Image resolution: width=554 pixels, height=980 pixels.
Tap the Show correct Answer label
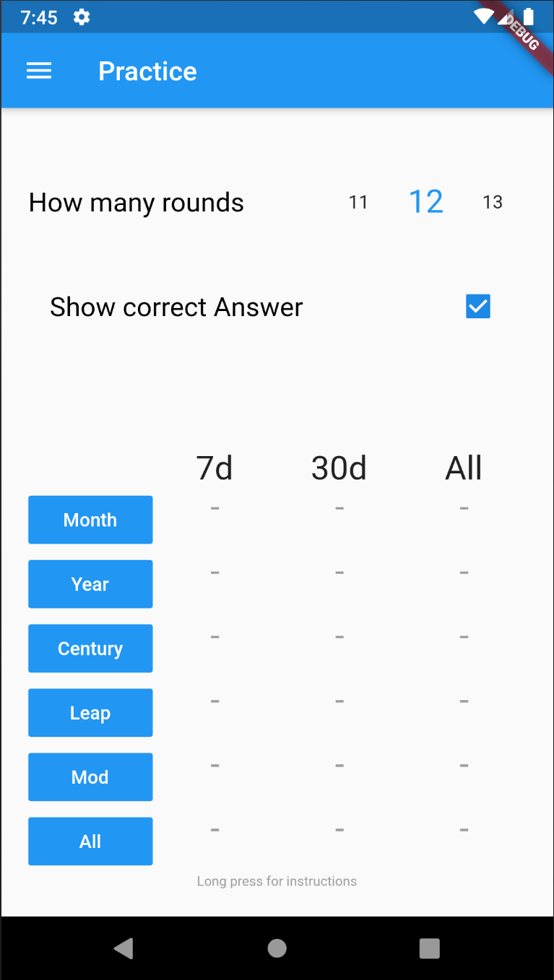tap(176, 307)
